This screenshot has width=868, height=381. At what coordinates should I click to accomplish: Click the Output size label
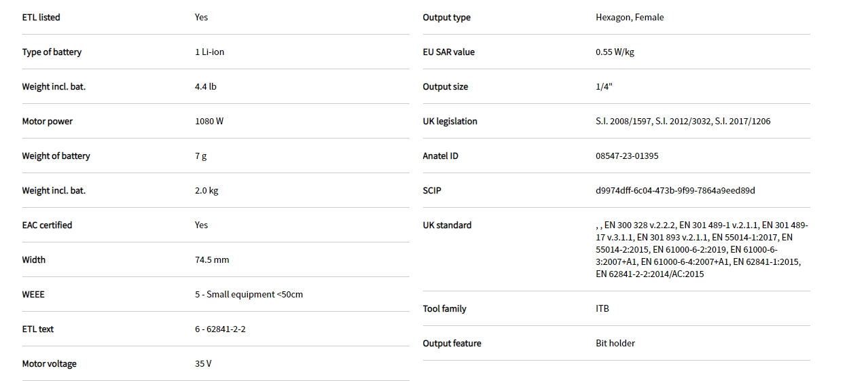(445, 87)
